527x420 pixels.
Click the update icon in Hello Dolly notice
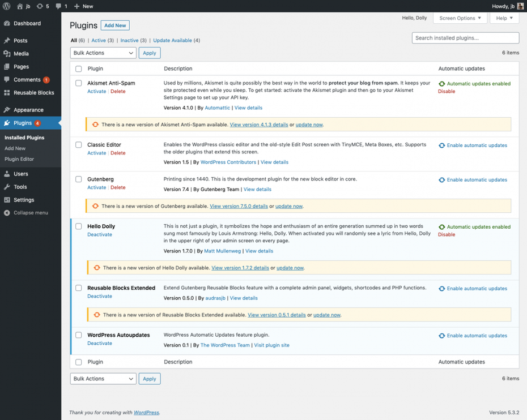coord(97,268)
